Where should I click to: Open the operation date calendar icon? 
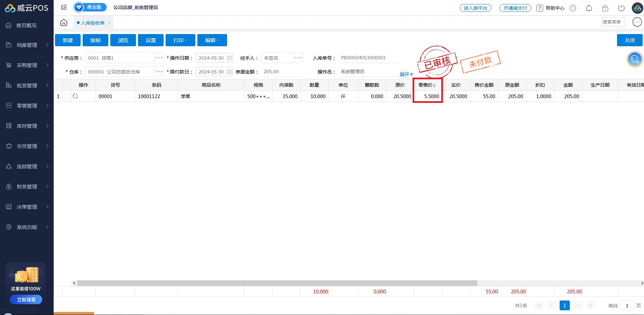[x=229, y=58]
